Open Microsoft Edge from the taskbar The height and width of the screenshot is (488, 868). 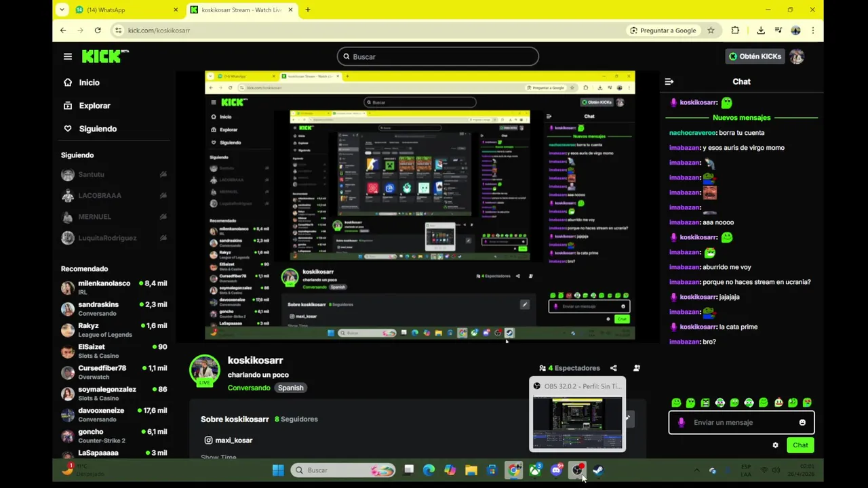click(x=429, y=470)
